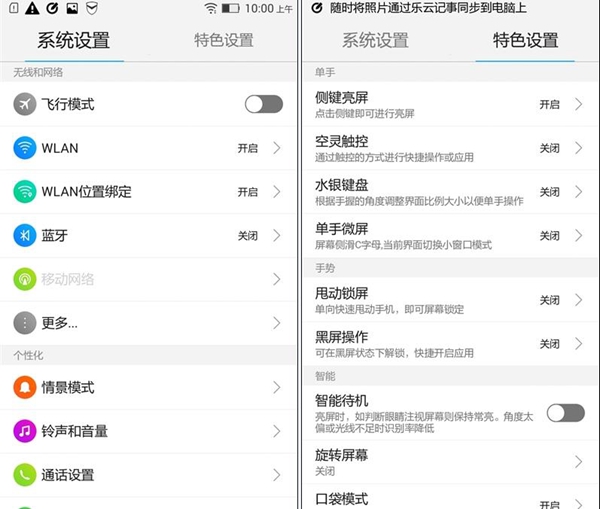Viewport: 600px width, 509px height.
Task: Tap the WLAN Wi-Fi icon
Action: (25, 148)
